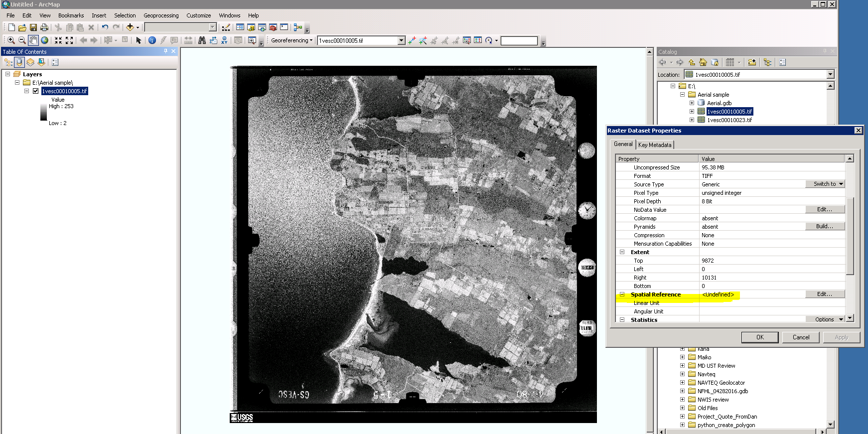Switch to the Key Metadata tab
868x434 pixels.
click(x=655, y=145)
